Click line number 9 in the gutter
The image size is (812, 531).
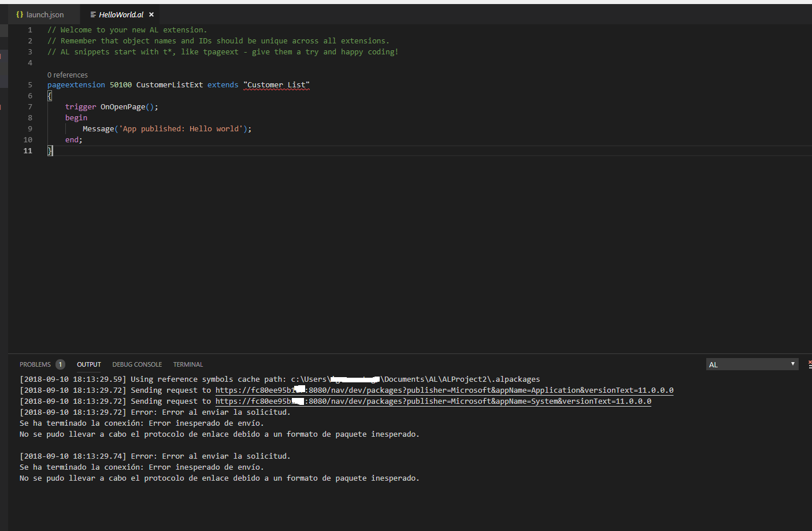pos(29,128)
